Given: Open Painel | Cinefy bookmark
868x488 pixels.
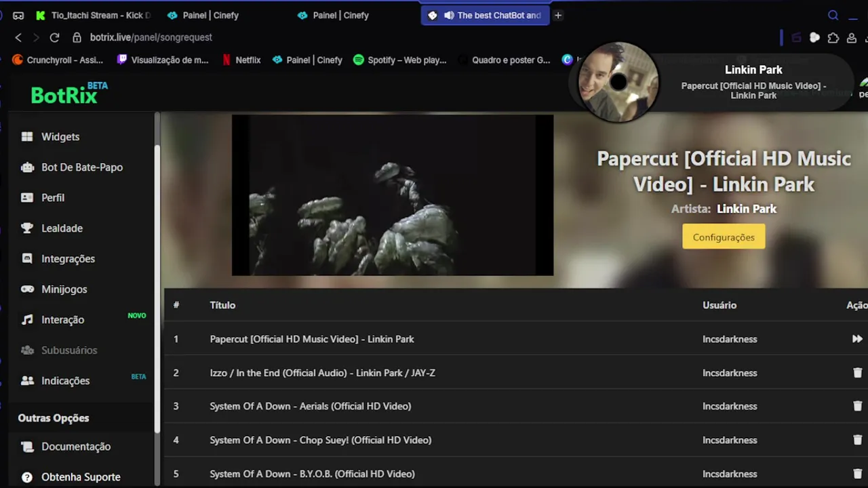Looking at the screenshot, I should pos(307,60).
